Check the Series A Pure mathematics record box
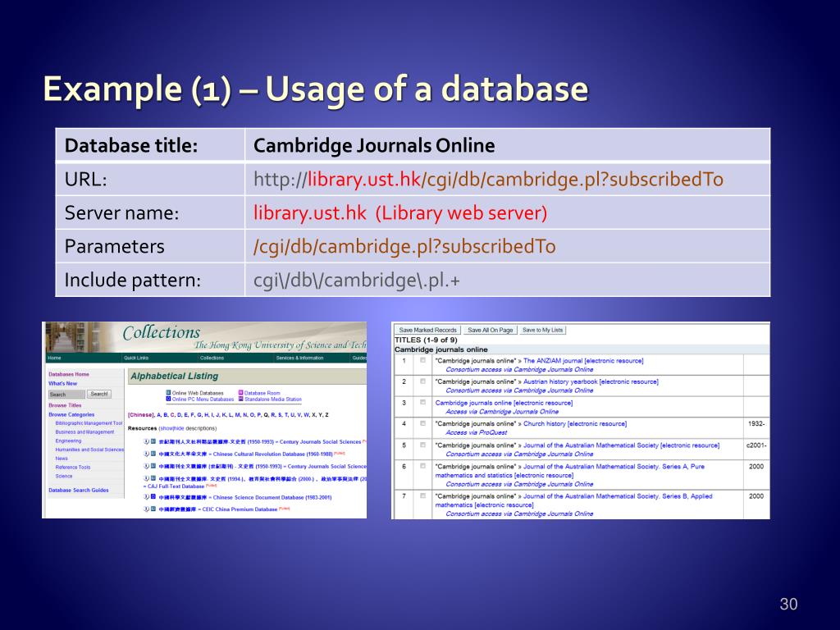The height and width of the screenshot is (630, 840). (x=422, y=466)
